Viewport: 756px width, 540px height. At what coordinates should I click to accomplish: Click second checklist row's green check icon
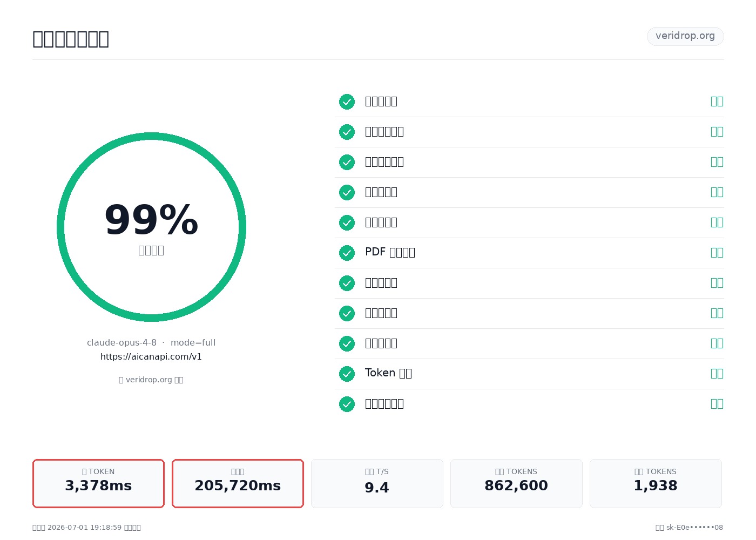point(347,132)
